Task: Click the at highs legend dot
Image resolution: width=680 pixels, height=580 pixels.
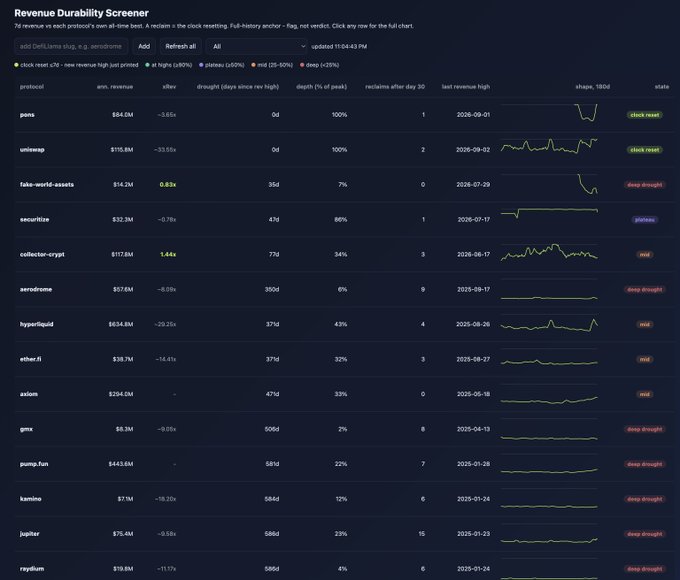Action: pyautogui.click(x=147, y=65)
